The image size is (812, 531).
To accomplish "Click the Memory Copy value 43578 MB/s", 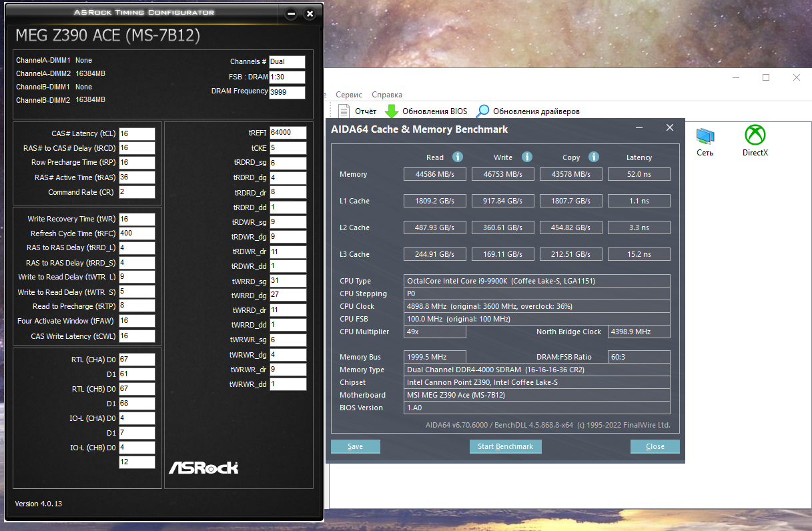I will click(571, 174).
